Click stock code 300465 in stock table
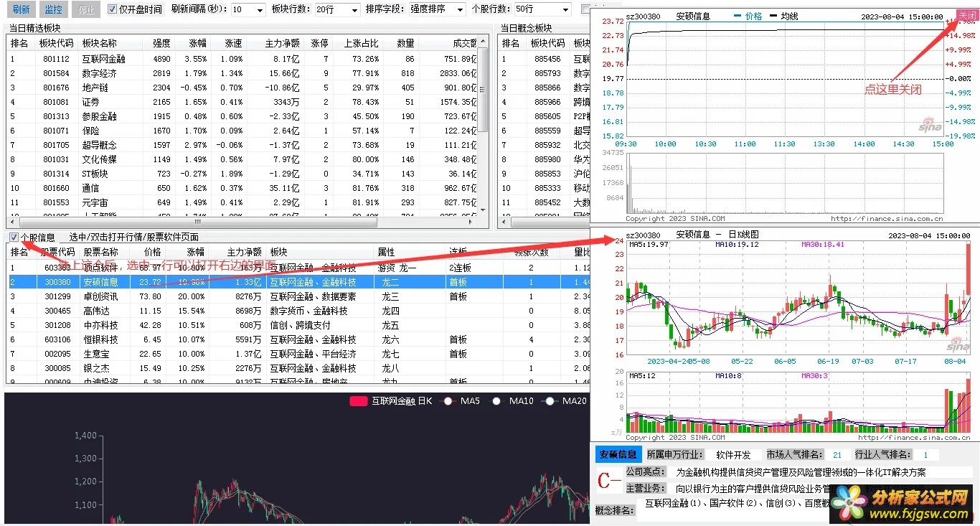This screenshot has width=980, height=526. point(57,311)
